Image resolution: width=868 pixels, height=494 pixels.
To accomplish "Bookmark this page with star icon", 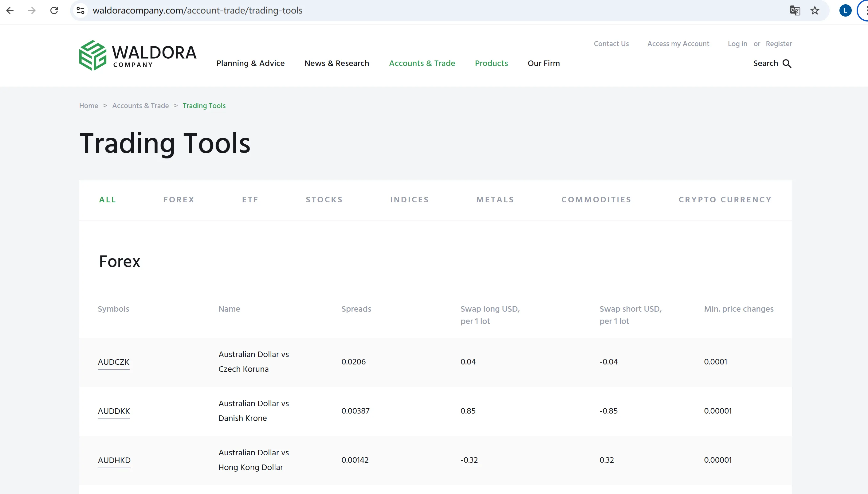I will [815, 10].
